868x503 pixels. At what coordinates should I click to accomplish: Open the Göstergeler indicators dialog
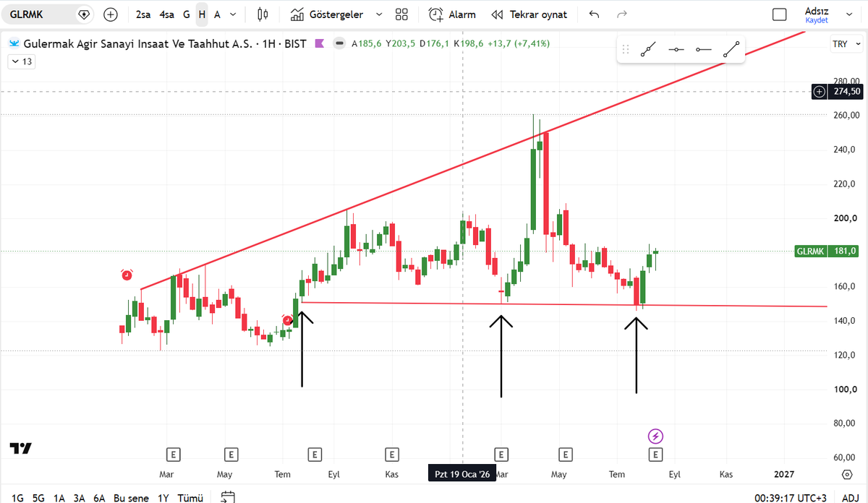328,14
